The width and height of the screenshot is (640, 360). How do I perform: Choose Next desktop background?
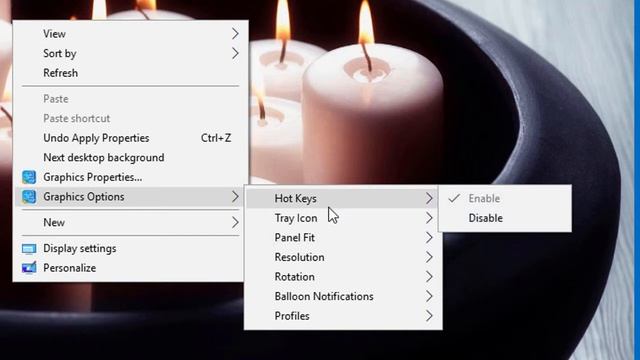tap(131, 158)
